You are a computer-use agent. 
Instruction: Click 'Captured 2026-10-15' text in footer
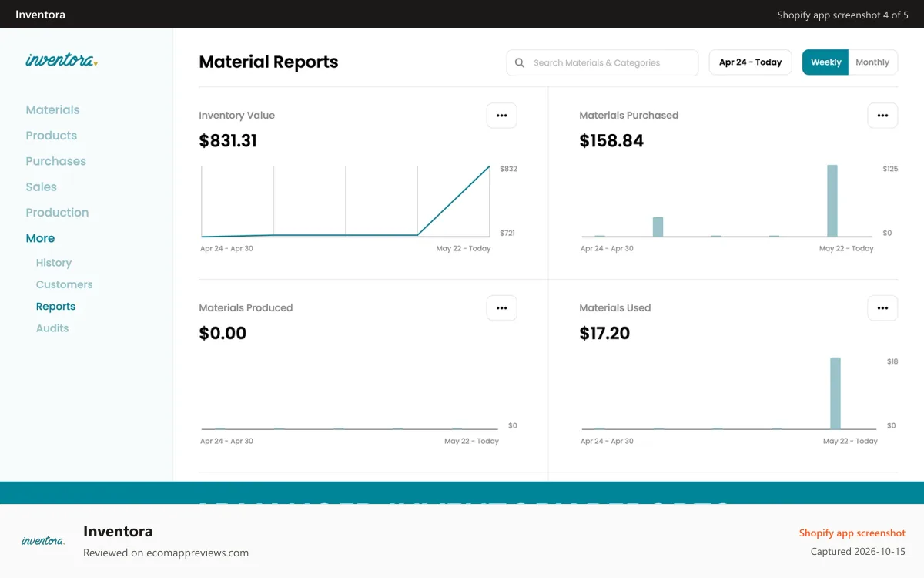858,552
